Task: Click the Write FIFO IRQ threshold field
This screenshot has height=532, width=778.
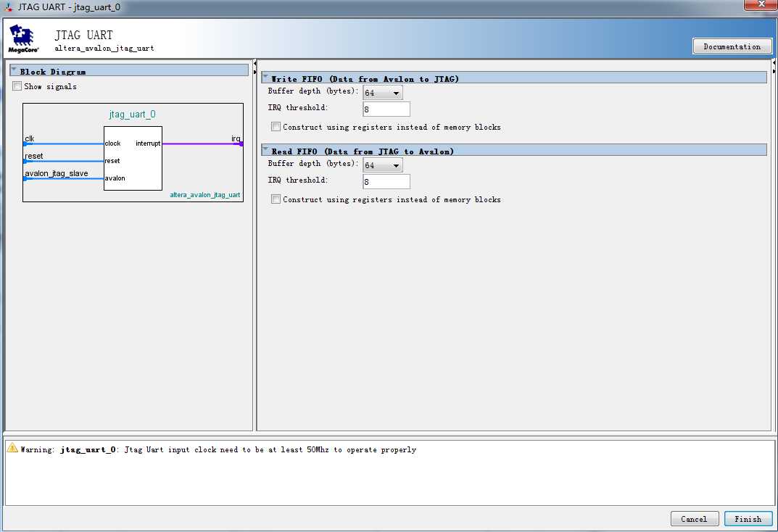Action: click(386, 109)
